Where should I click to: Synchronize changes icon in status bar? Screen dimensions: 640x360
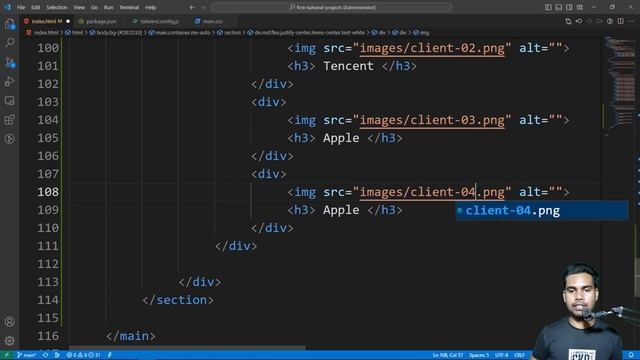(45, 355)
